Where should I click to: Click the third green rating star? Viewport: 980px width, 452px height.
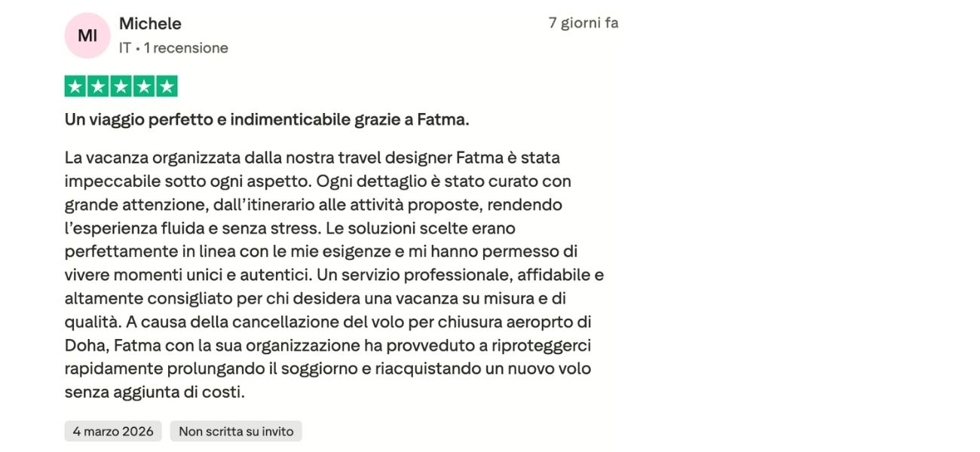tap(121, 87)
